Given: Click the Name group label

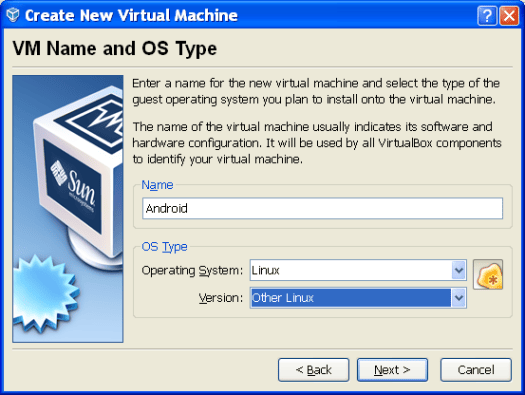Looking at the screenshot, I should click(157, 185).
